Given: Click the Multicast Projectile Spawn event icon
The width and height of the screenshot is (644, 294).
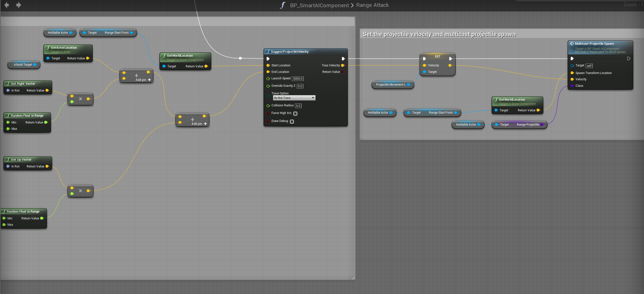Looking at the screenshot, I should click(x=572, y=44).
